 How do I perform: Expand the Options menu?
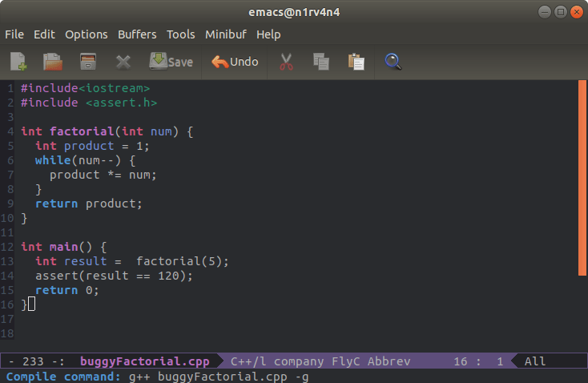coord(86,34)
